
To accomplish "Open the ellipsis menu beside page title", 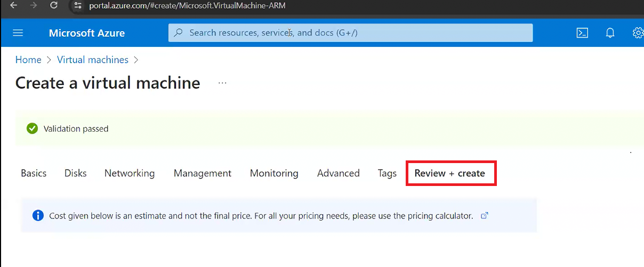I will [x=222, y=83].
